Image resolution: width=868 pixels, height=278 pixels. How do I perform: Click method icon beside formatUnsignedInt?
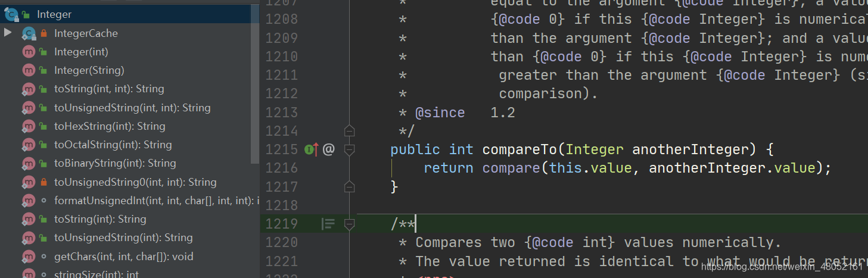(28, 201)
